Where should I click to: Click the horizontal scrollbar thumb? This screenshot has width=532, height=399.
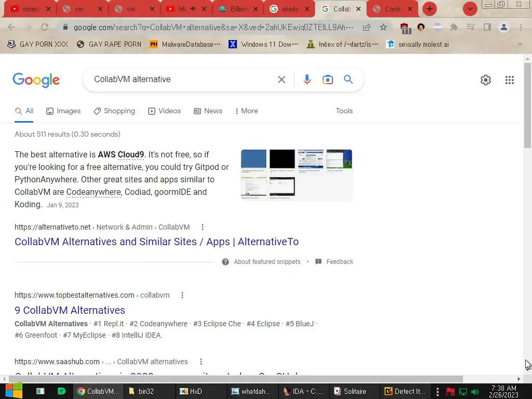tap(235, 379)
